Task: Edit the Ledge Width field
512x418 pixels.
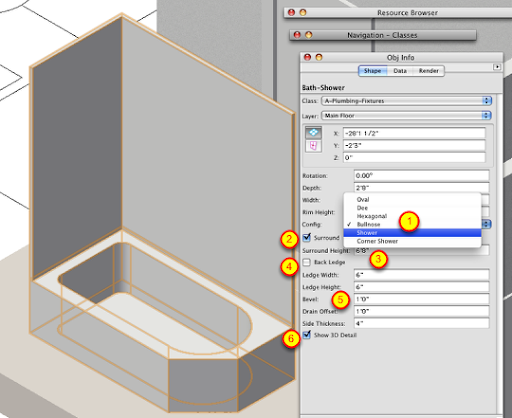Action: [421, 275]
